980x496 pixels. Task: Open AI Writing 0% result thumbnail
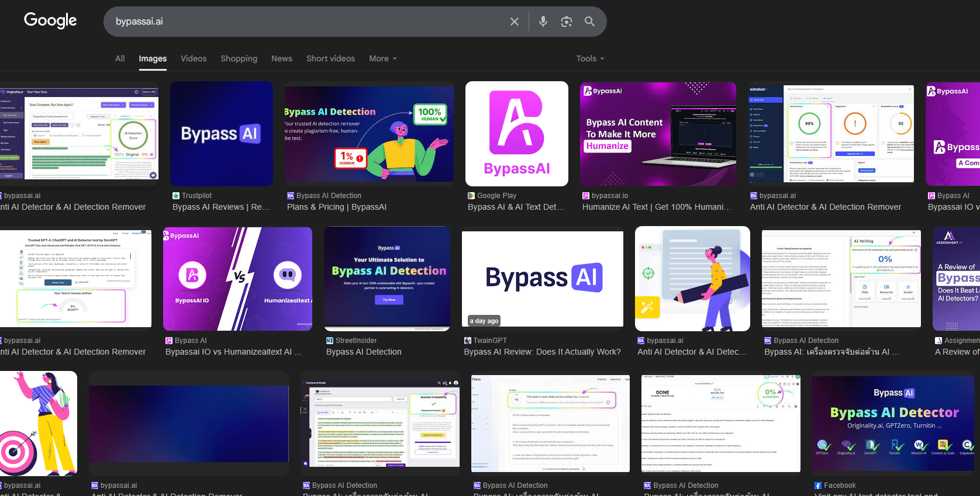click(841, 279)
